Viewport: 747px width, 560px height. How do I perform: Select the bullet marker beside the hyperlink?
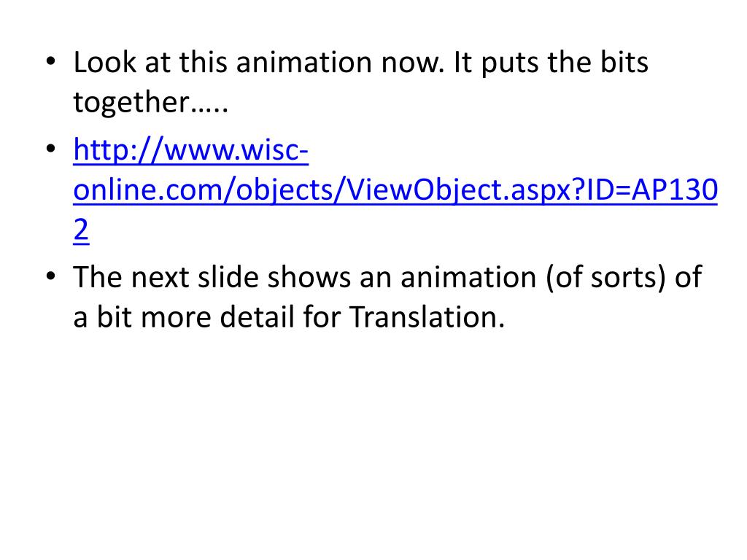[x=51, y=149]
